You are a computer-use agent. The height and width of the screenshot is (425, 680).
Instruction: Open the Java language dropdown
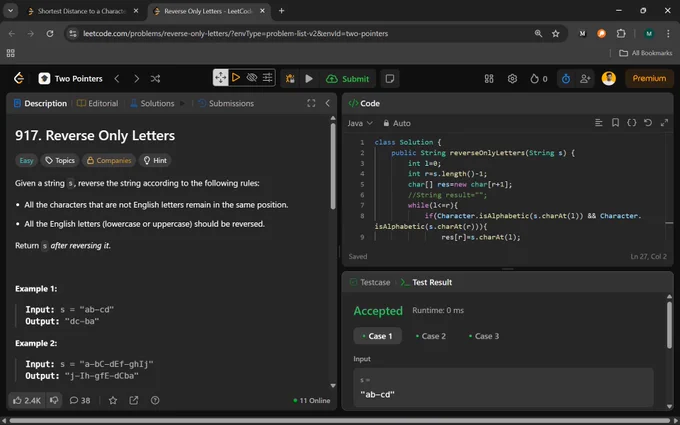pyautogui.click(x=360, y=123)
